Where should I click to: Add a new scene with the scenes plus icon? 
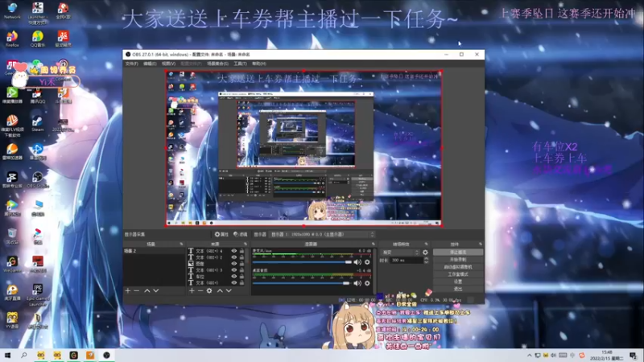(128, 290)
